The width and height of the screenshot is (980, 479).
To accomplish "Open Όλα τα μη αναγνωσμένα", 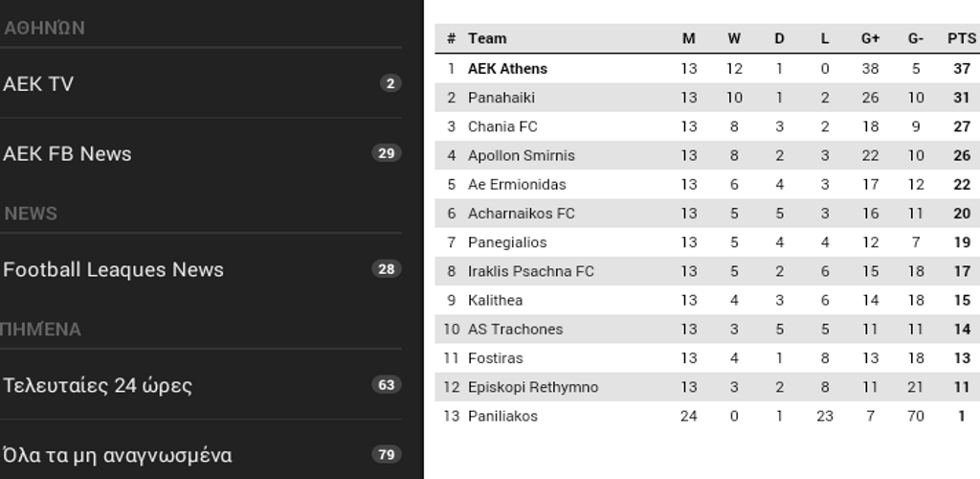I will click(201, 454).
